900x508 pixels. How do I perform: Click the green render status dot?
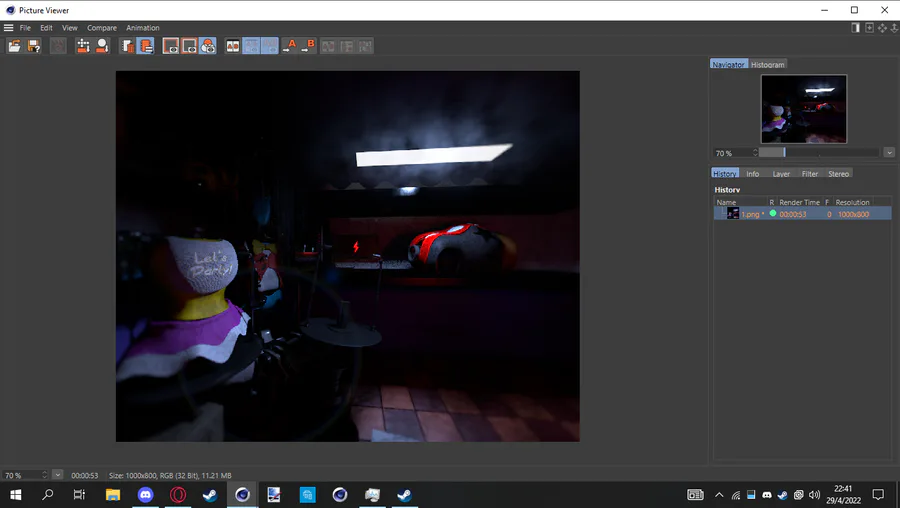[773, 214]
